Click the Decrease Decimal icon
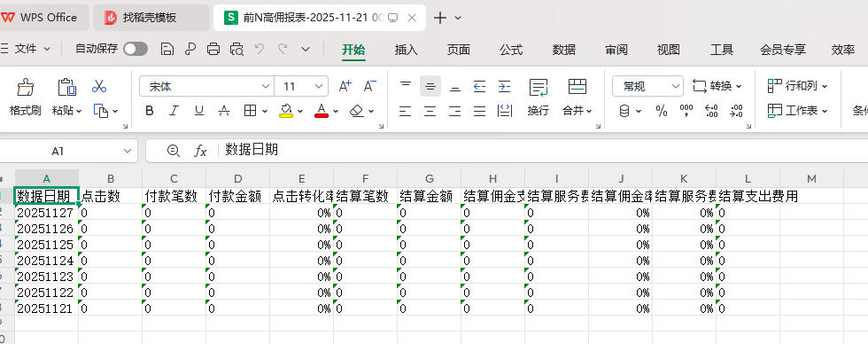The image size is (868, 344). [736, 111]
